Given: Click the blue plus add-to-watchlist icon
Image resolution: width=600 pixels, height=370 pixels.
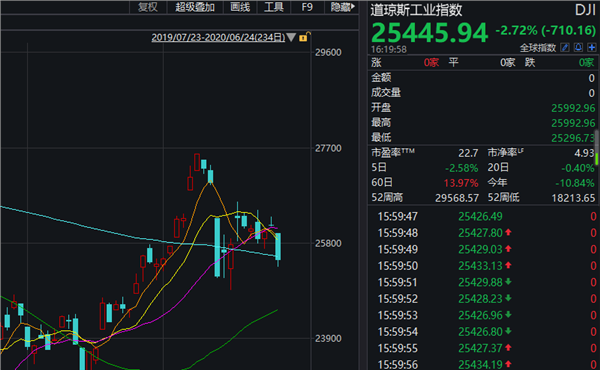Looking at the screenshot, I should tap(592, 47).
